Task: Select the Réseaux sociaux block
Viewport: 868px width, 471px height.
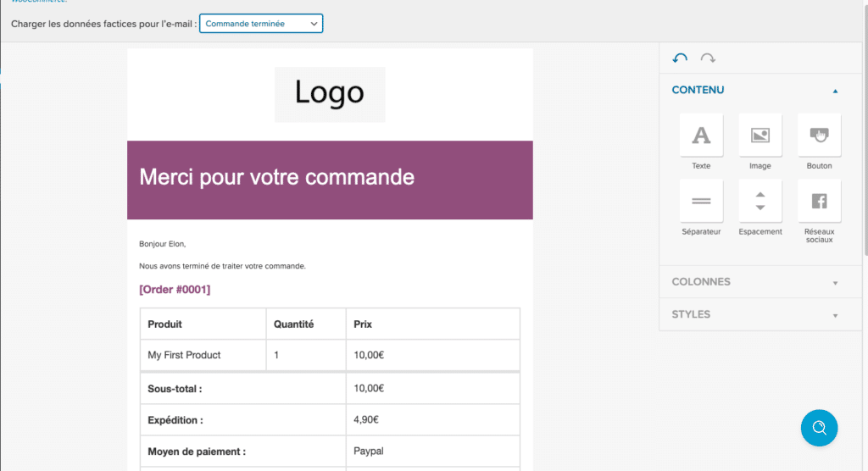Action: [x=819, y=201]
